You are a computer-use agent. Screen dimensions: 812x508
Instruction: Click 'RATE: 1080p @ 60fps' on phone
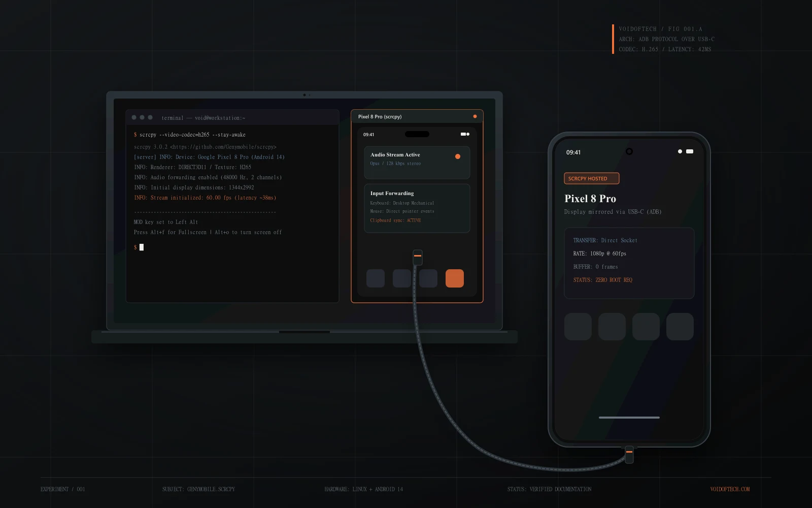599,253
